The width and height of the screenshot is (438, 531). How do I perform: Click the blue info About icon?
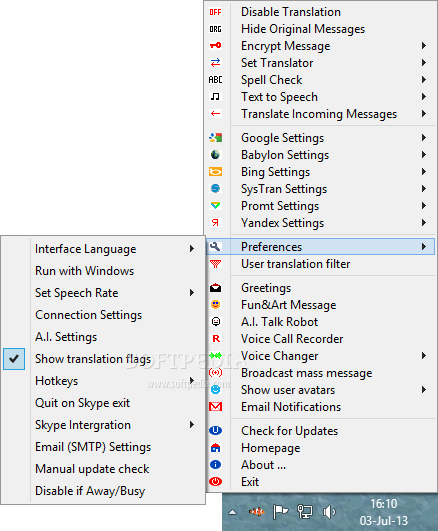point(215,465)
